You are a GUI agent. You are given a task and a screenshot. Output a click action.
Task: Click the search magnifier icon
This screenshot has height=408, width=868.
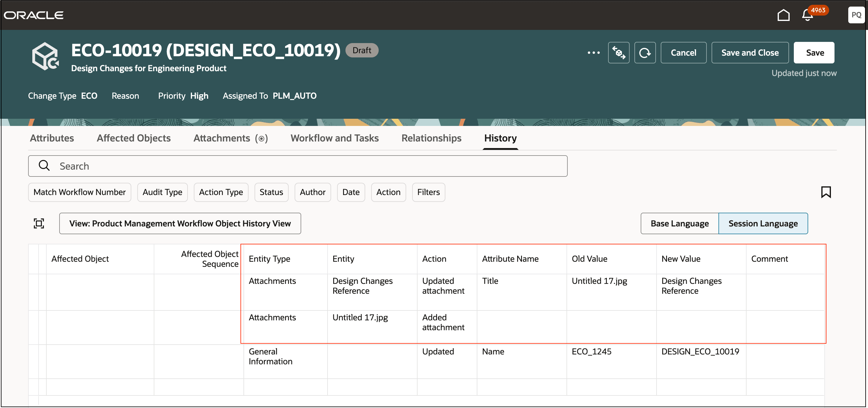(44, 165)
